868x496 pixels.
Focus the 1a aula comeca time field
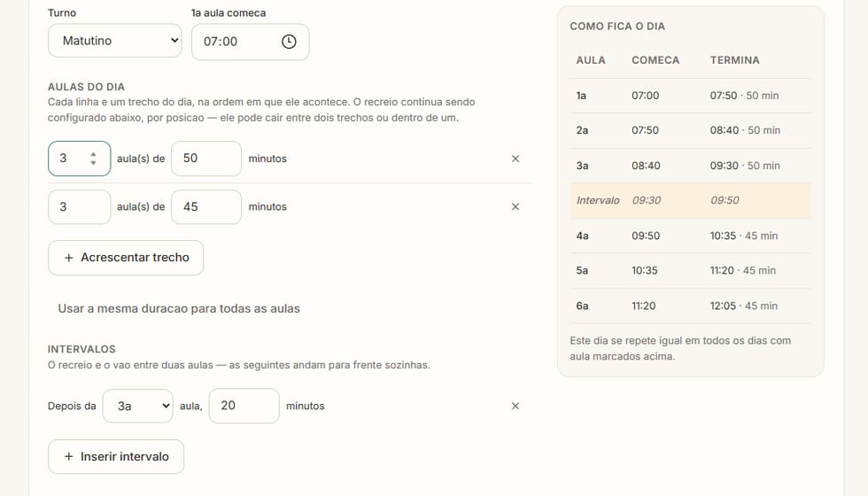click(x=250, y=42)
